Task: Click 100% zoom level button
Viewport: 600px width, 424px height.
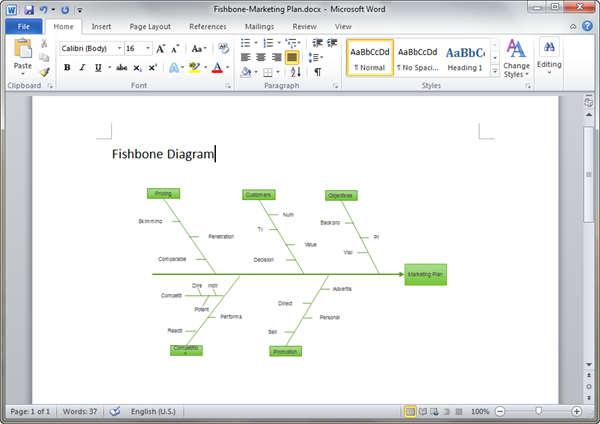Action: (480, 411)
